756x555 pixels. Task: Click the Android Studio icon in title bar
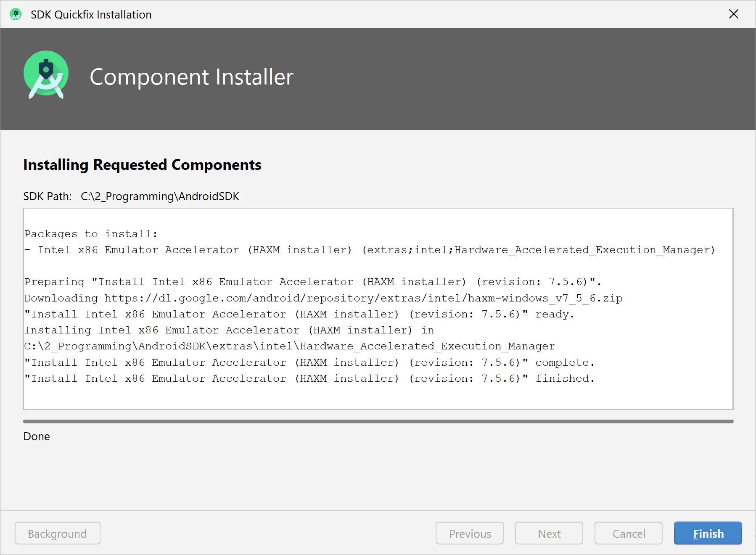pos(16,14)
